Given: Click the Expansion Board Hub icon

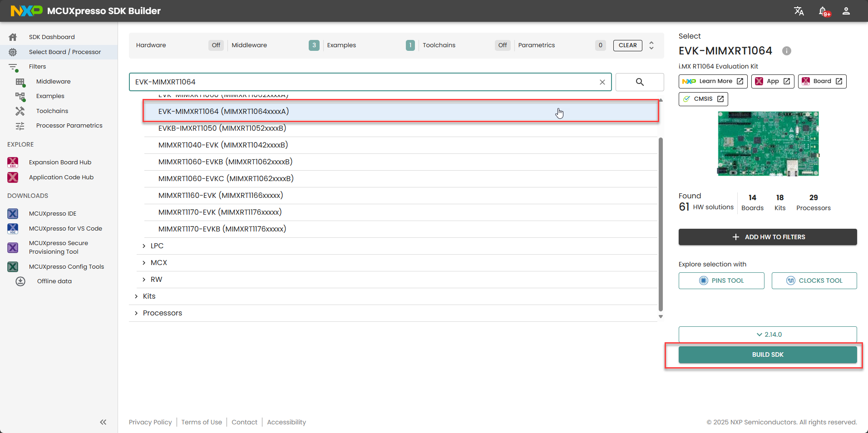Looking at the screenshot, I should click(x=13, y=162).
